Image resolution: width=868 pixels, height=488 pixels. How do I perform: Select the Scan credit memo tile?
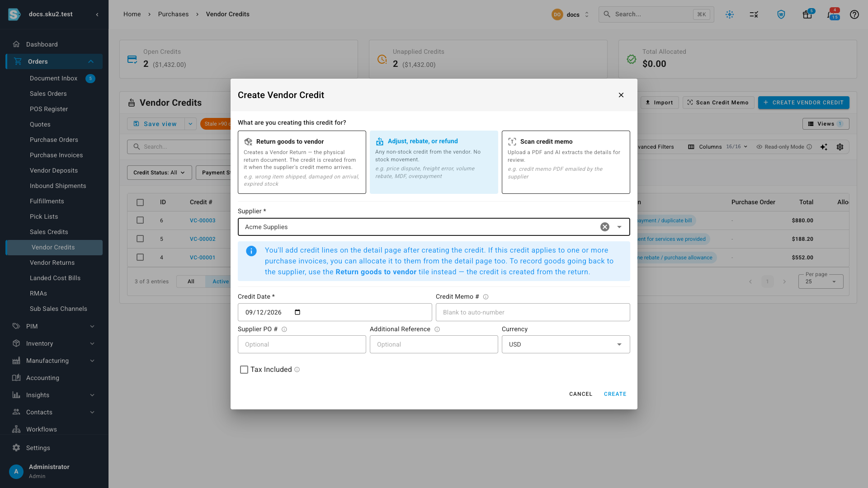click(x=566, y=162)
